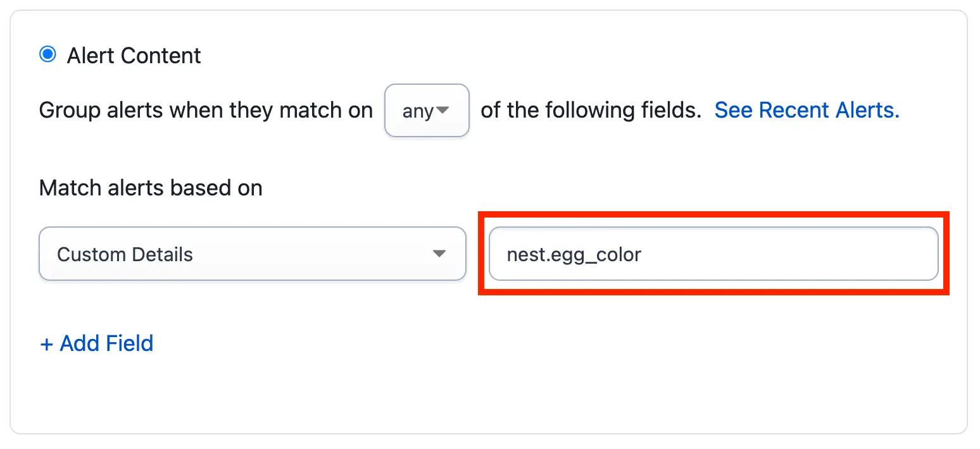Click the 'Custom Details' text in the selector
Image resolution: width=980 pixels, height=449 pixels.
[125, 254]
